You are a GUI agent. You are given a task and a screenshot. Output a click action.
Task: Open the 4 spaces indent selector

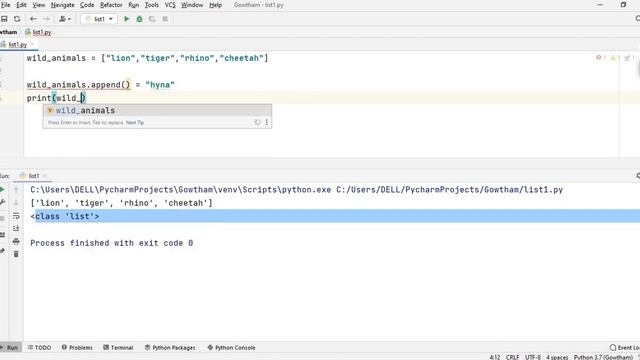tap(557, 357)
